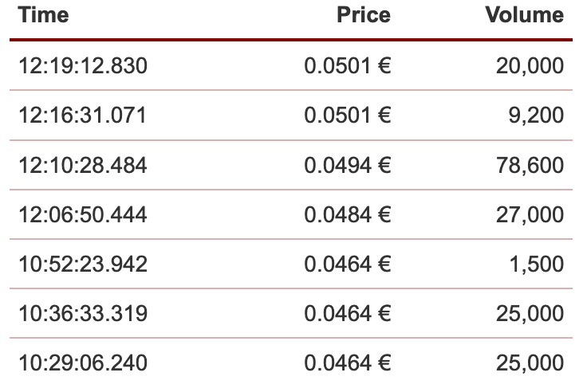Click the Price column header

[x=364, y=15]
